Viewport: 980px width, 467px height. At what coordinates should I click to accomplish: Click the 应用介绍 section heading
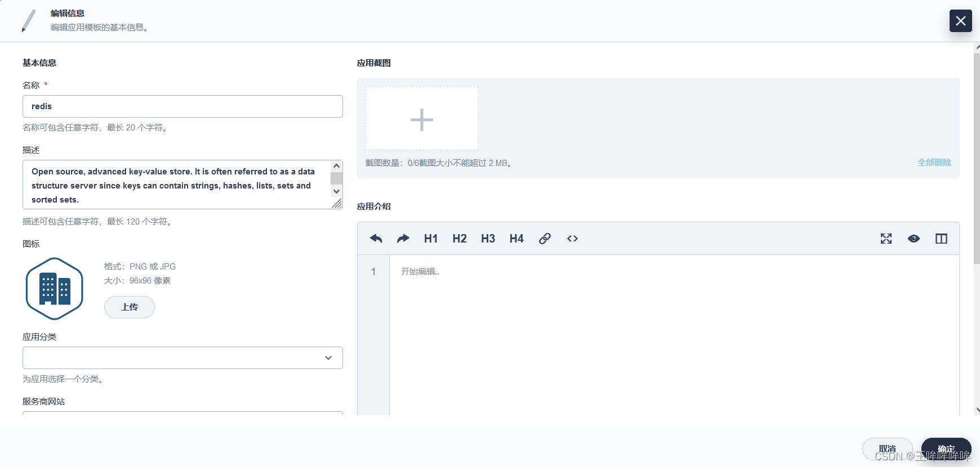[374, 206]
